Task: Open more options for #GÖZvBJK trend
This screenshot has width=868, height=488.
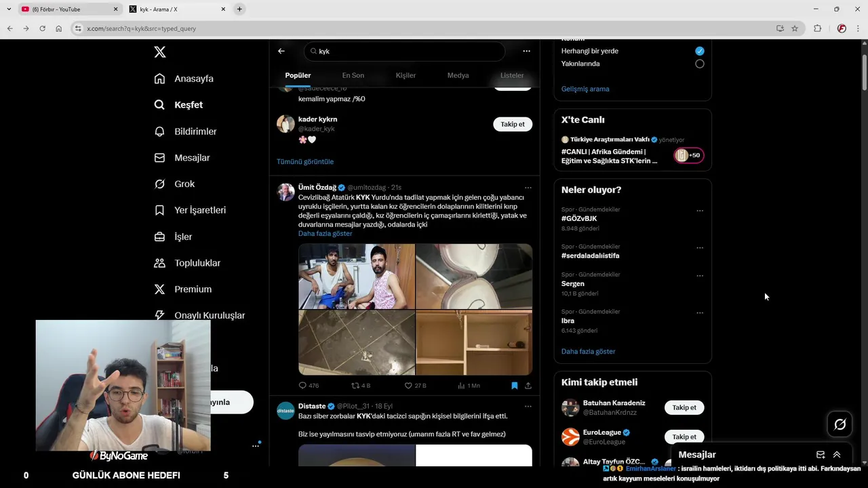Action: (700, 211)
